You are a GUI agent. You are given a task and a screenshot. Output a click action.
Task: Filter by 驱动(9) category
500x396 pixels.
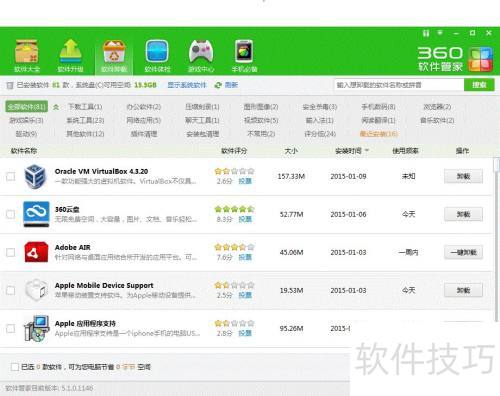26,134
